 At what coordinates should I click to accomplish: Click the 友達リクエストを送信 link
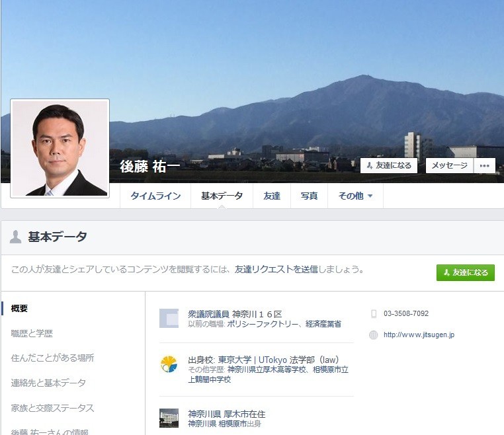coord(276,269)
